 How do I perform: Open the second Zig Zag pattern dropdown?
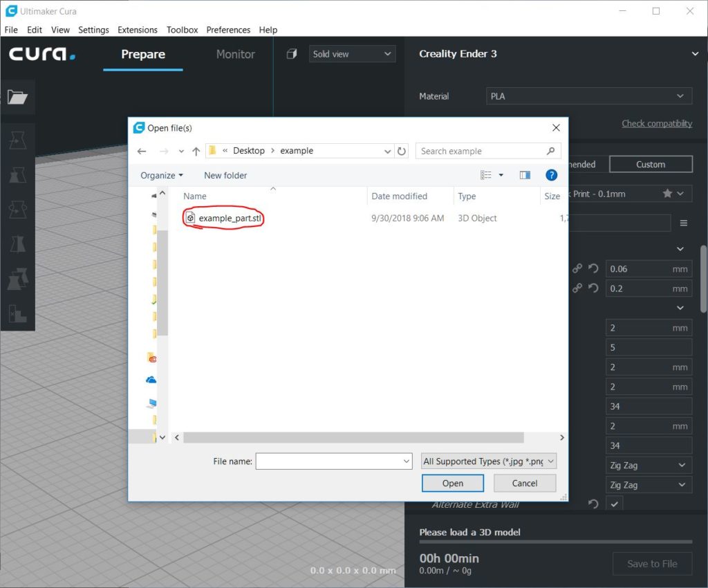649,484
